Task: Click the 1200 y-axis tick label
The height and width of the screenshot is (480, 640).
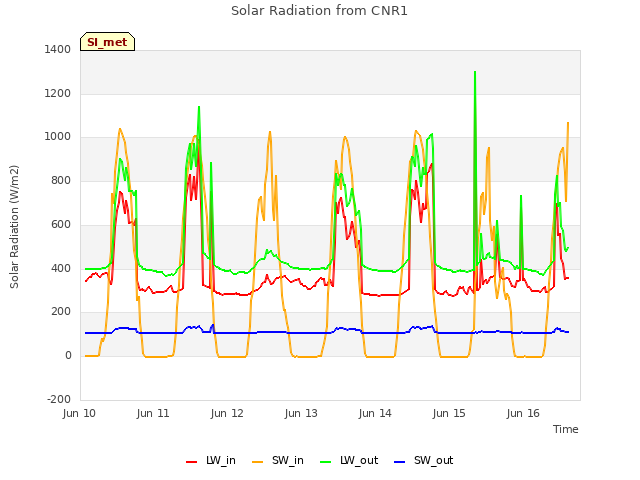Action: (58, 93)
